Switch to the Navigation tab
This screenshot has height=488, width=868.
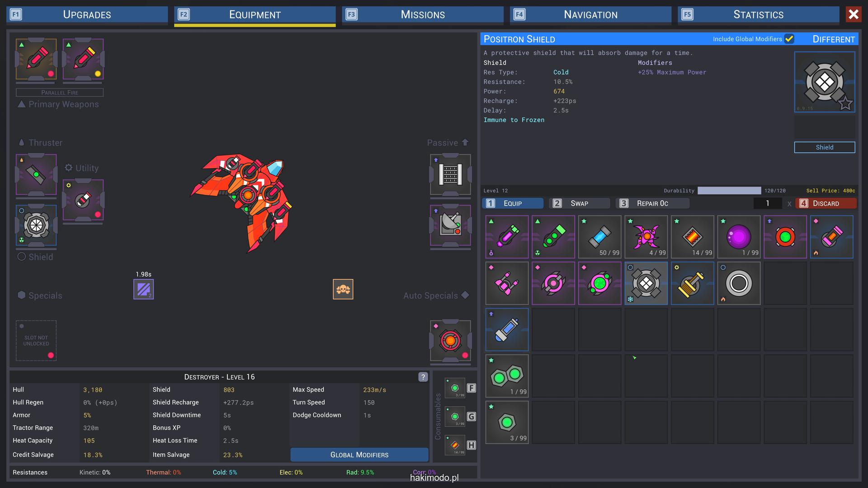pyautogui.click(x=590, y=14)
